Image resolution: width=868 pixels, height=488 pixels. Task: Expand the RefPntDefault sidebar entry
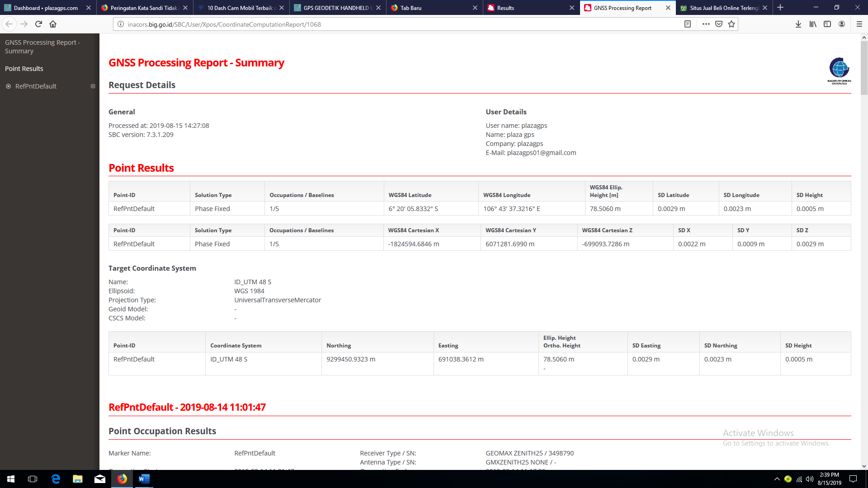tap(93, 86)
